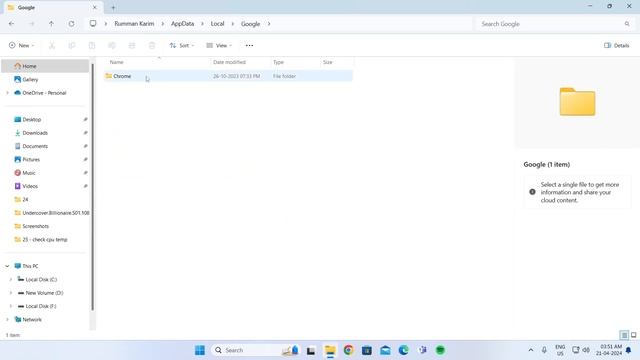Sort by the Name column header
The width and height of the screenshot is (640, 360).
coord(116,62)
